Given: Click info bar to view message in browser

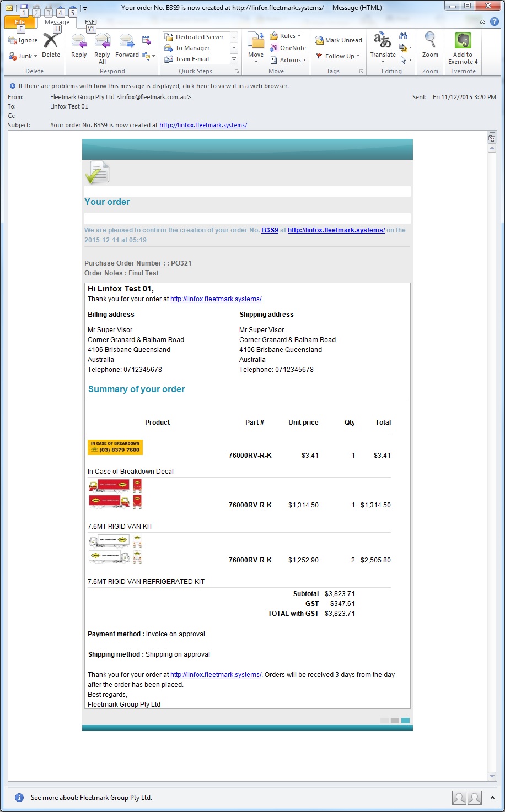Looking at the screenshot, I should [153, 86].
